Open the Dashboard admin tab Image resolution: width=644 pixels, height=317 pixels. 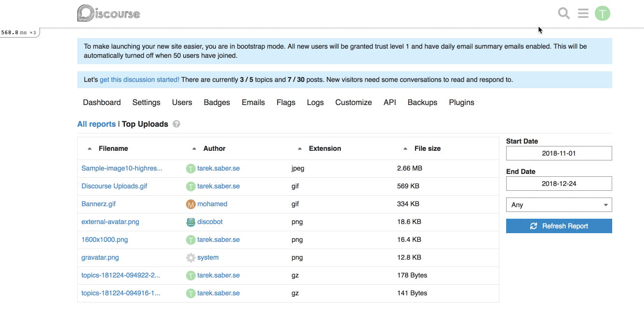pyautogui.click(x=102, y=102)
